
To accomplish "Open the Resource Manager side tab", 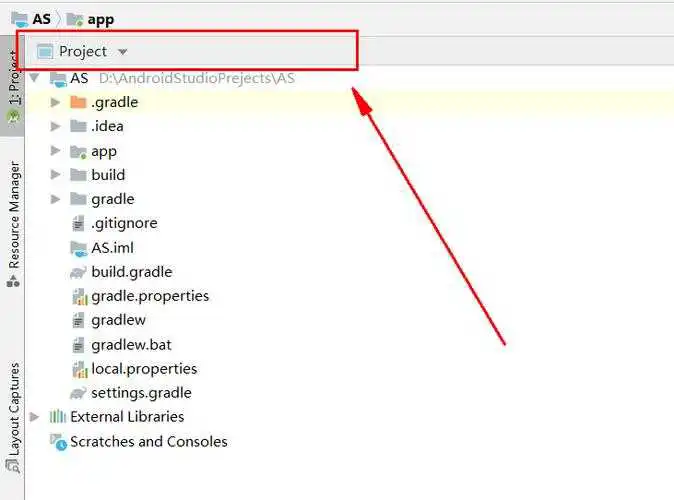I will pos(13,218).
